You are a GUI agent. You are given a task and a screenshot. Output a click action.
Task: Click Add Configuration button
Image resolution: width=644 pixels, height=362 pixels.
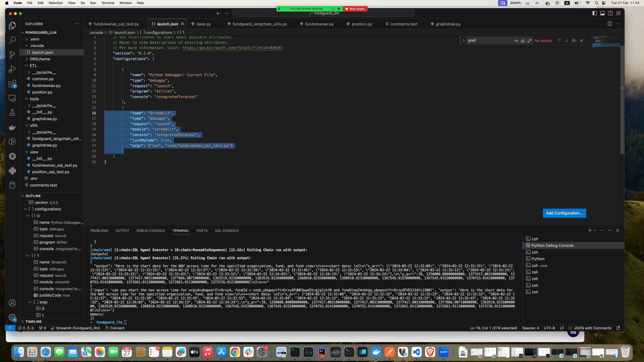click(564, 213)
